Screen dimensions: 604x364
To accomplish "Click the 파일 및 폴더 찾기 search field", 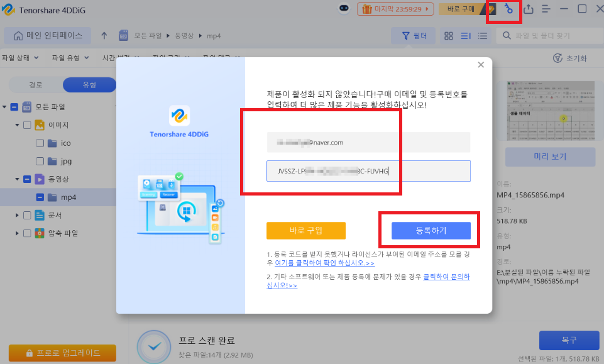I will (551, 36).
